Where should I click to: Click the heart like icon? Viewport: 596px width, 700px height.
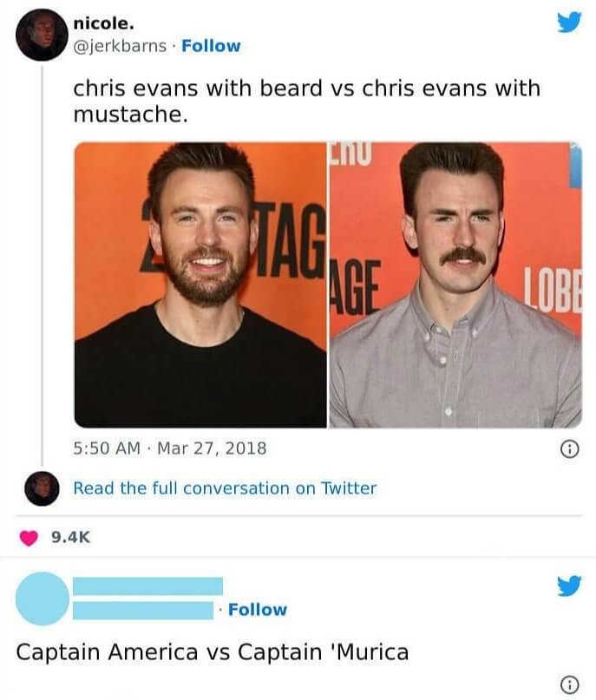tap(29, 538)
